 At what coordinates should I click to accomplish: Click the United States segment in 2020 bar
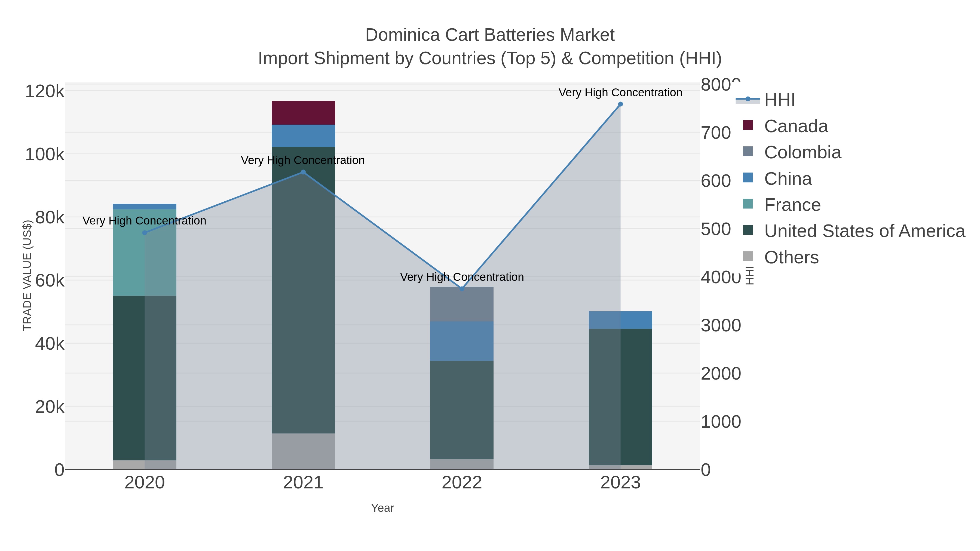[x=145, y=378]
